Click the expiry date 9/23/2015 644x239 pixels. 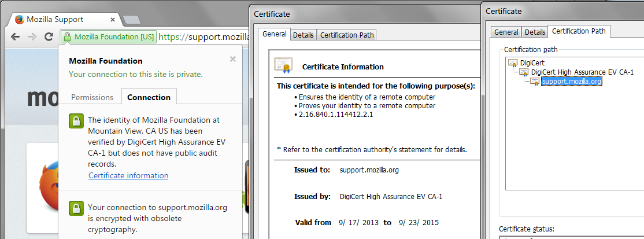coord(419,223)
